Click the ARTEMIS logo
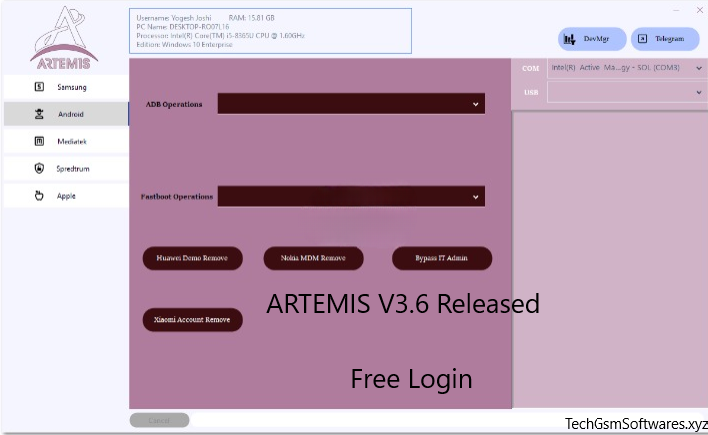Image resolution: width=708 pixels, height=435 pixels. point(64,38)
